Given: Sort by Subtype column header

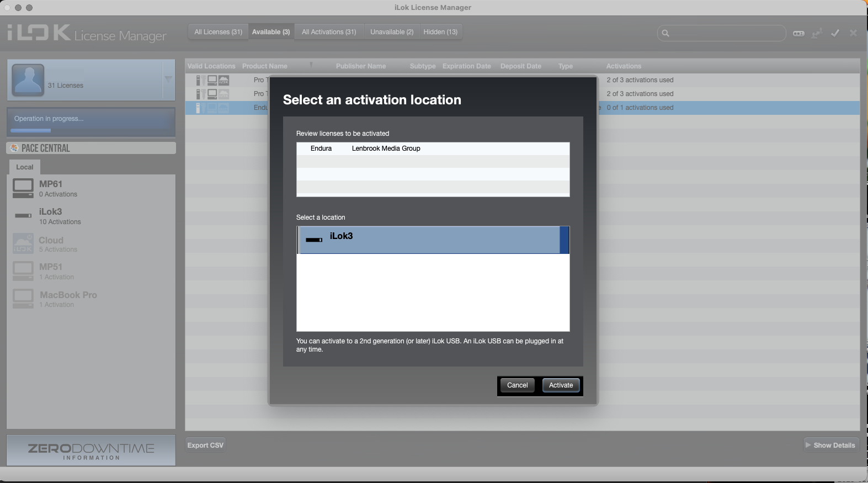Looking at the screenshot, I should (x=423, y=66).
